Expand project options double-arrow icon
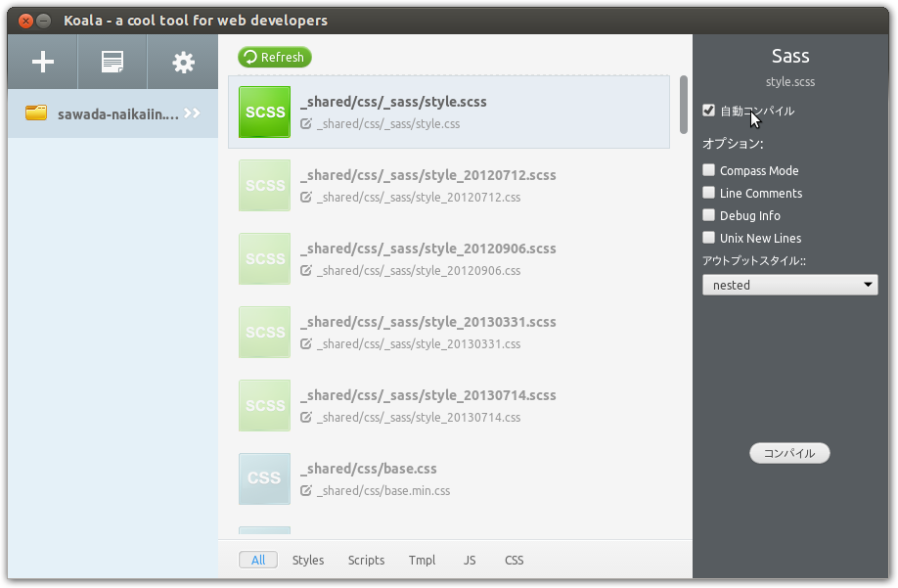Viewport: 898px width, 588px height. [193, 113]
